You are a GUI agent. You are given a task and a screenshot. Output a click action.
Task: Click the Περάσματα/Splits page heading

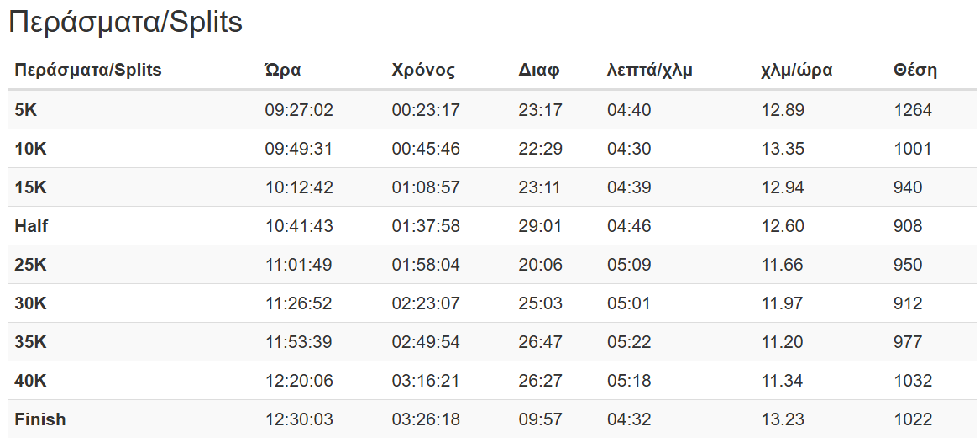click(125, 23)
